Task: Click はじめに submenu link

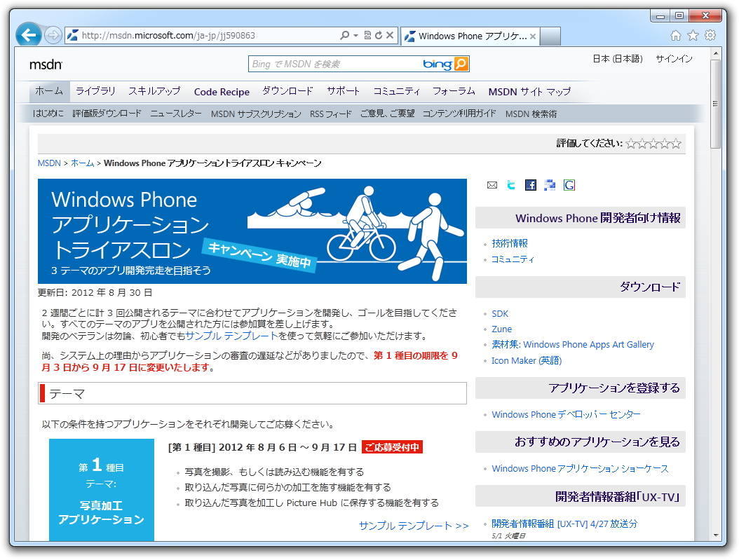Action: tap(48, 114)
